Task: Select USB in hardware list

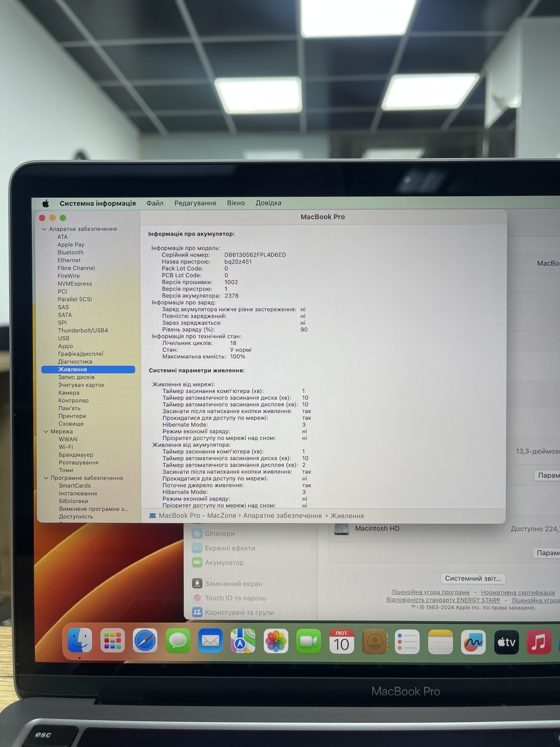Action: click(64, 338)
